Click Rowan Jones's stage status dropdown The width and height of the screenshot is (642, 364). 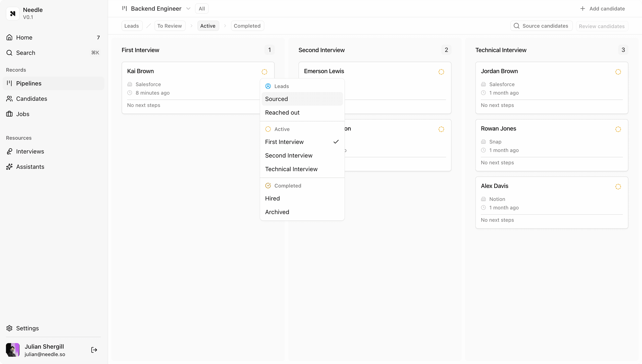[x=618, y=130]
